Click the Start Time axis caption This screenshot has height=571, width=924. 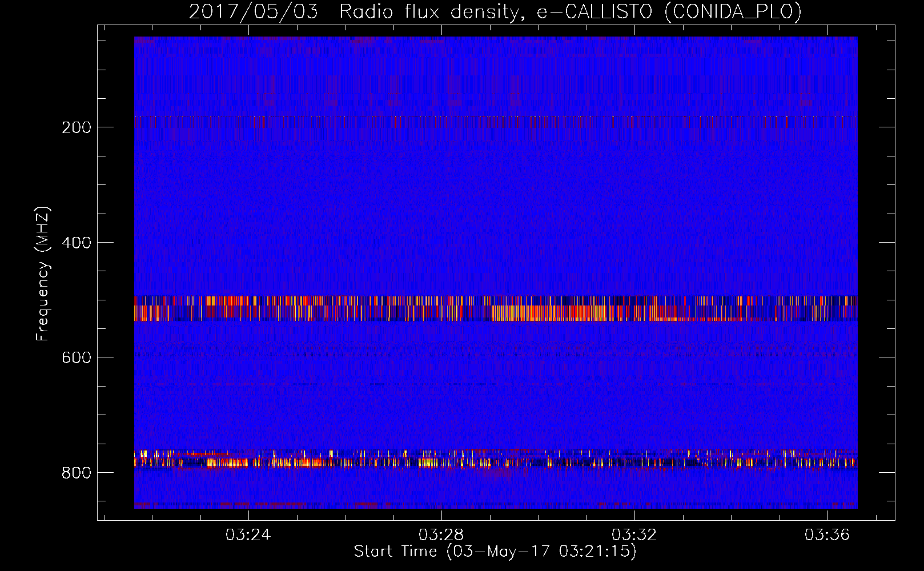495,552
